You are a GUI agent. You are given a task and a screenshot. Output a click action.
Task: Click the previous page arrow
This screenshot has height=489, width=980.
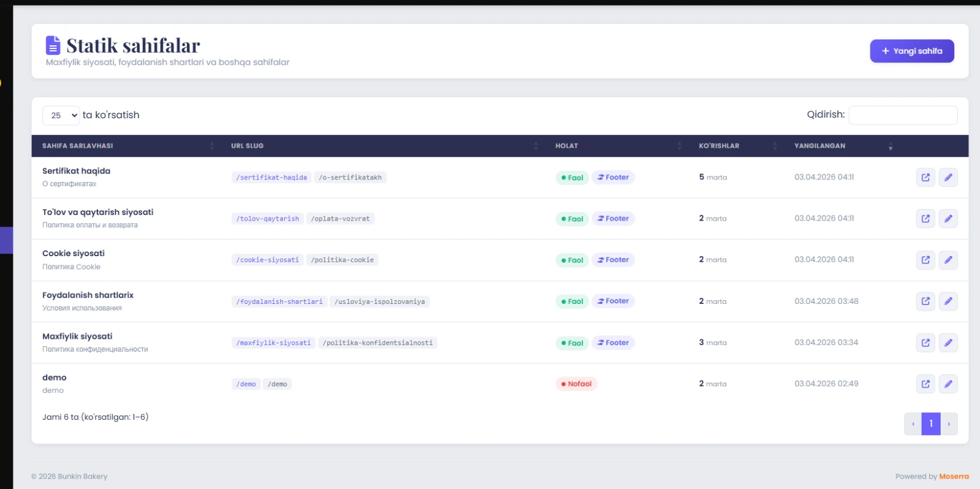tap(913, 423)
